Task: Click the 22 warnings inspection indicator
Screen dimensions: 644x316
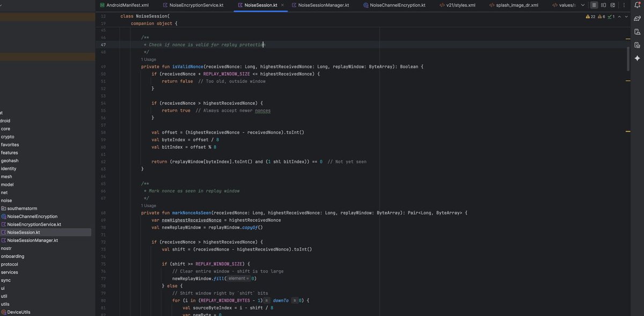Action: point(591,17)
